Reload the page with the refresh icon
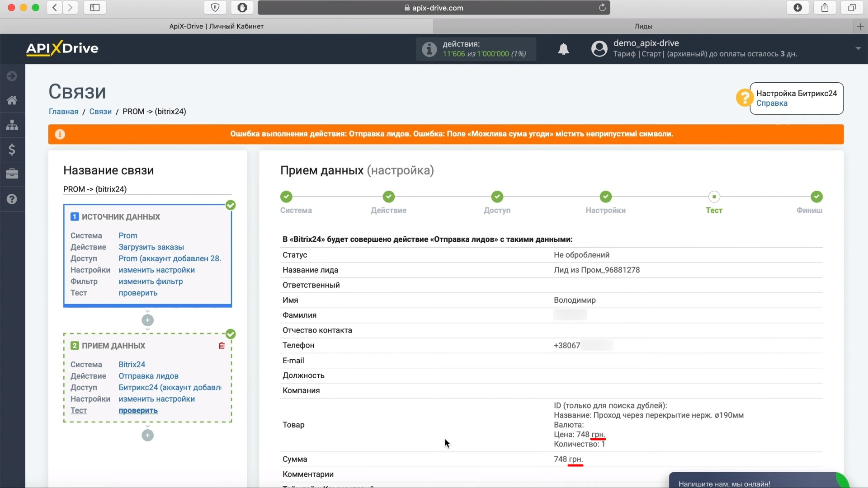Screen dimensions: 868x488 (602, 8)
